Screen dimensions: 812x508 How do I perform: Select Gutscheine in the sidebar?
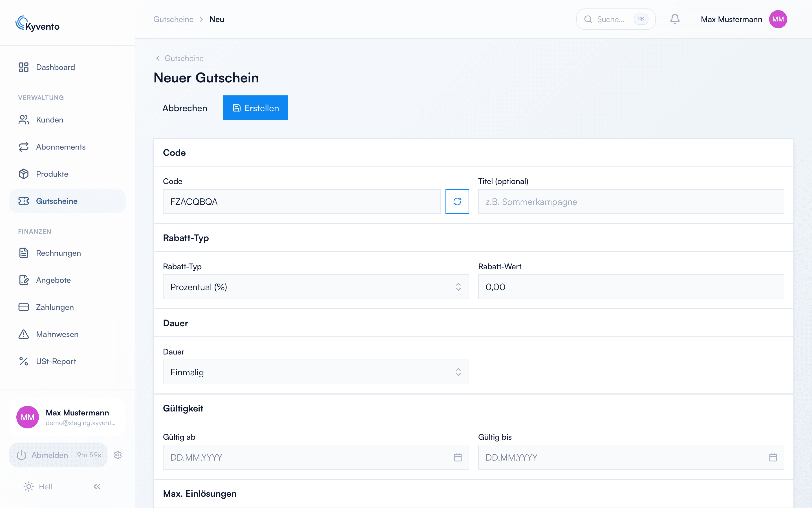point(67,201)
